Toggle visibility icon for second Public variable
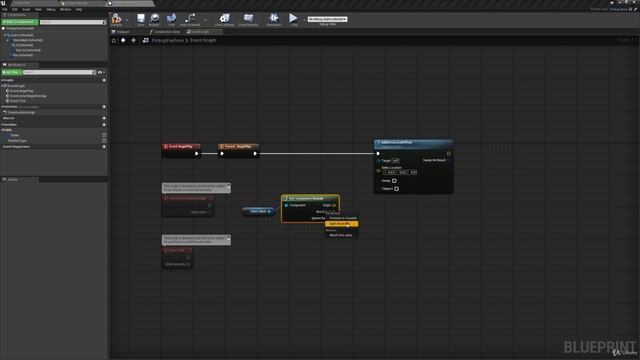This screenshot has width=640, height=360. coord(104,140)
